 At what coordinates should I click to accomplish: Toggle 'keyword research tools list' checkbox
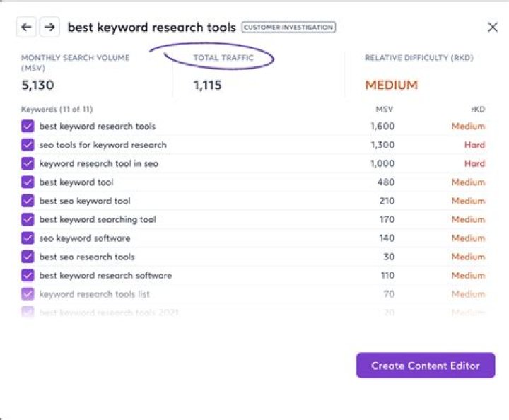pos(28,294)
